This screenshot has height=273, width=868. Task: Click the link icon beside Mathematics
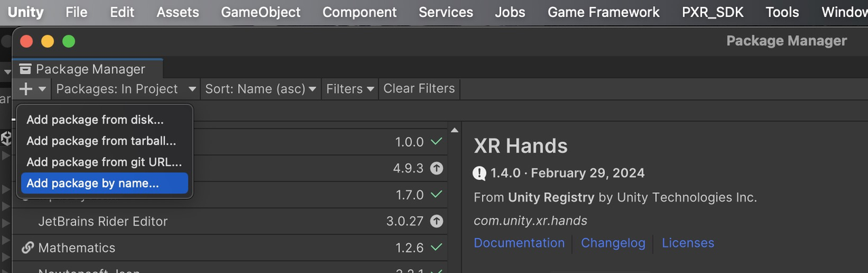point(28,248)
